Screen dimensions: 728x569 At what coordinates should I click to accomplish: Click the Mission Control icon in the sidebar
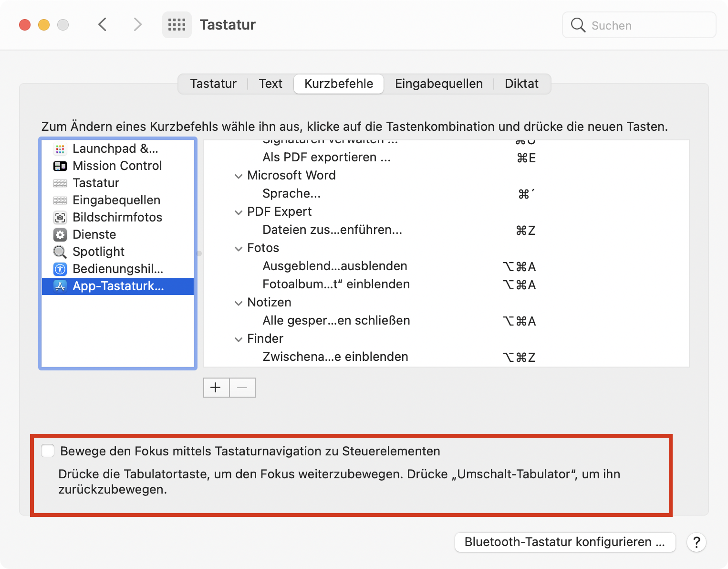pos(60,166)
